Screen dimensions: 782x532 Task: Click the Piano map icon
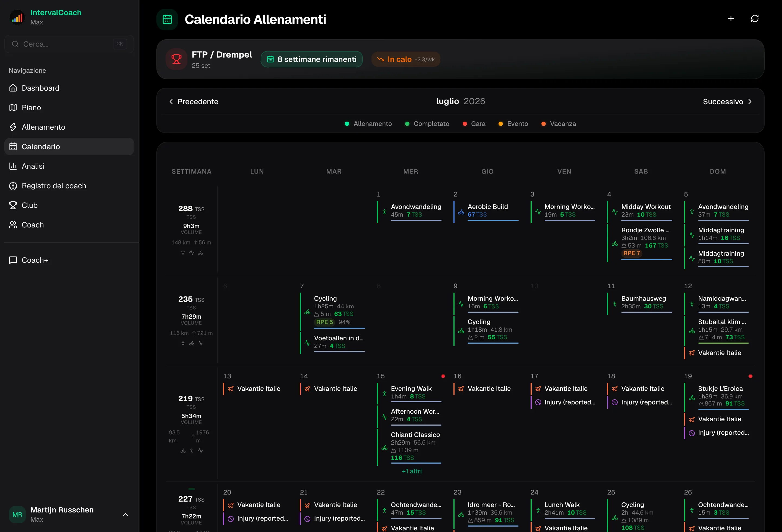tap(13, 107)
